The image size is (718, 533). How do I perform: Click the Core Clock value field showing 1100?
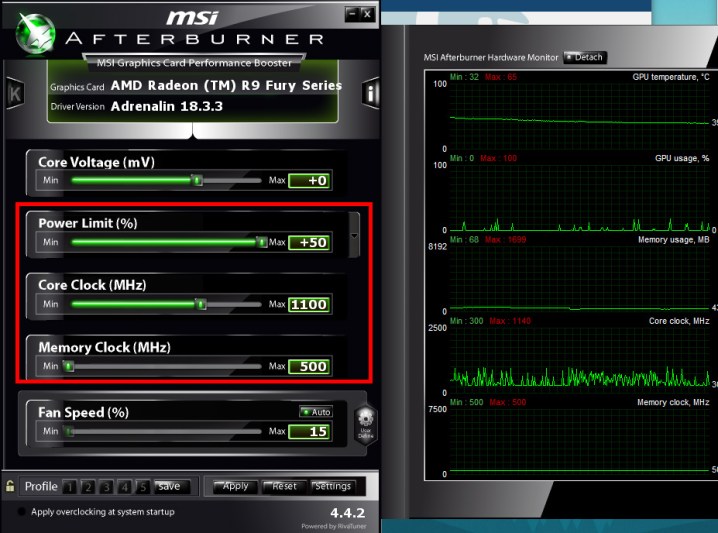(x=309, y=305)
